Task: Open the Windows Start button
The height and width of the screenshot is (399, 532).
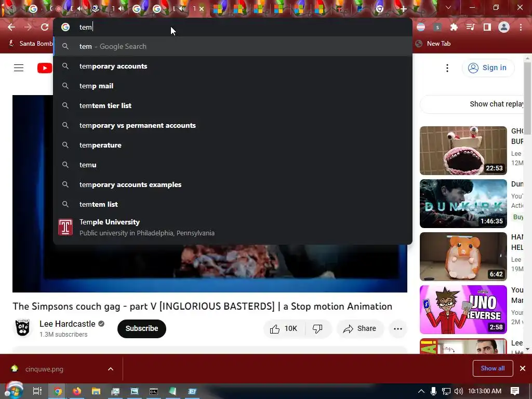Action: pyautogui.click(x=14, y=391)
